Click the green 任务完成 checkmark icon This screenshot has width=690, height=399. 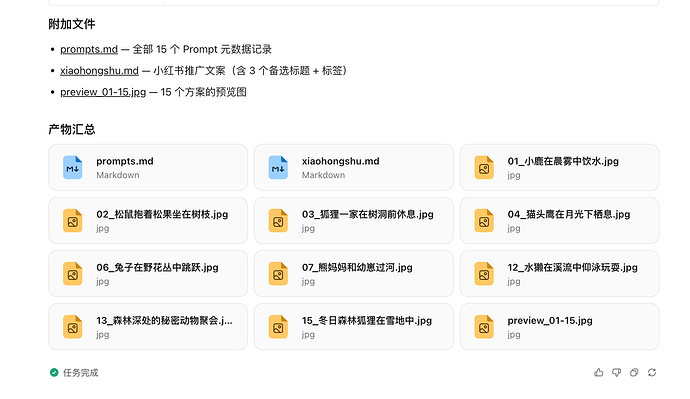(x=54, y=373)
